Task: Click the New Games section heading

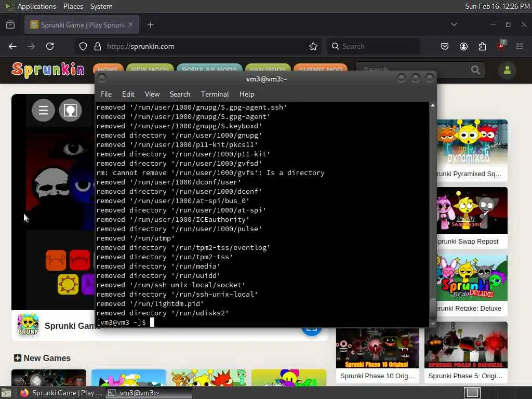Action: click(43, 358)
